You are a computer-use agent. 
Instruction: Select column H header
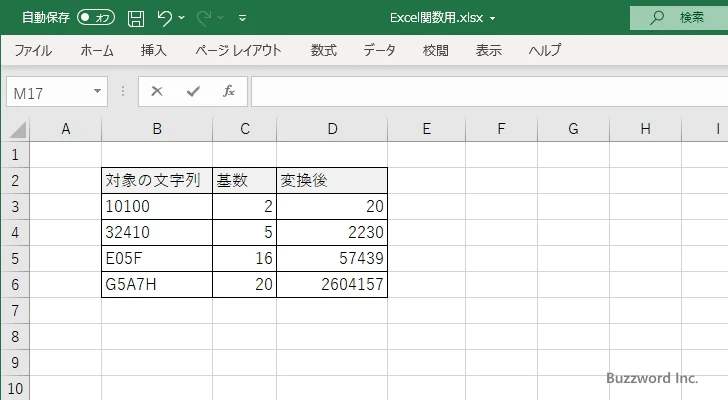click(645, 129)
